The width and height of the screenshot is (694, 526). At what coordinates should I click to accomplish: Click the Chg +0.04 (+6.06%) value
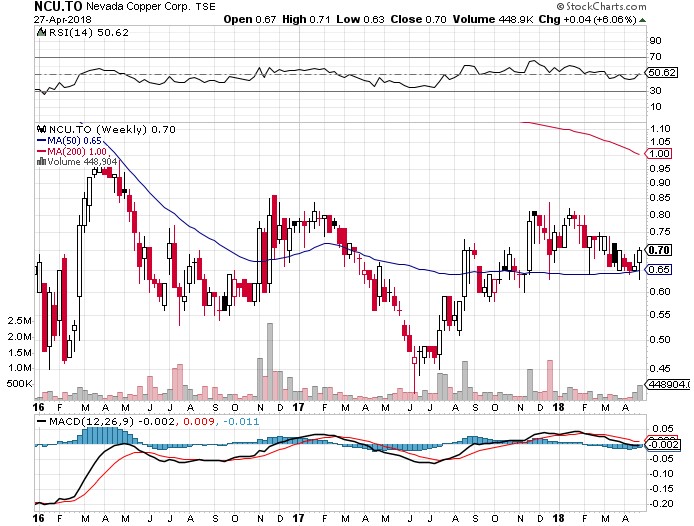[588, 19]
